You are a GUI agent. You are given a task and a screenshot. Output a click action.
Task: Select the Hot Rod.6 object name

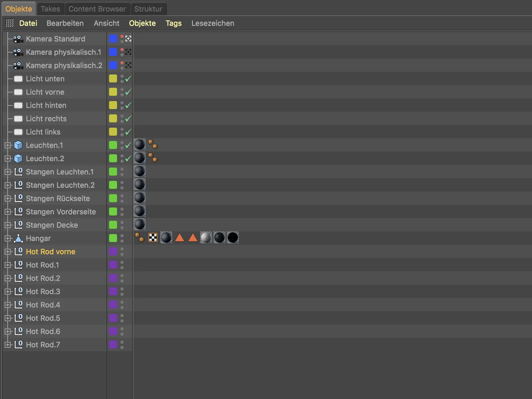coord(43,332)
